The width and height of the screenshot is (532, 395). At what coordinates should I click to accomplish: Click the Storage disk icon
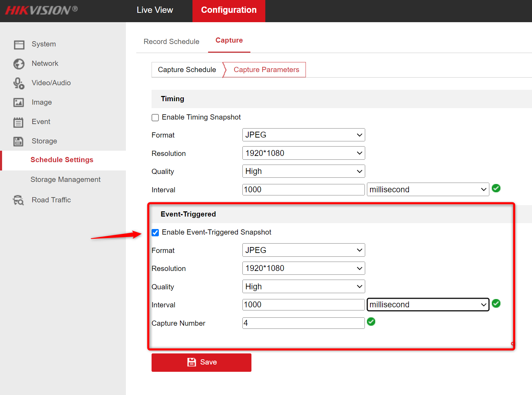(x=19, y=141)
